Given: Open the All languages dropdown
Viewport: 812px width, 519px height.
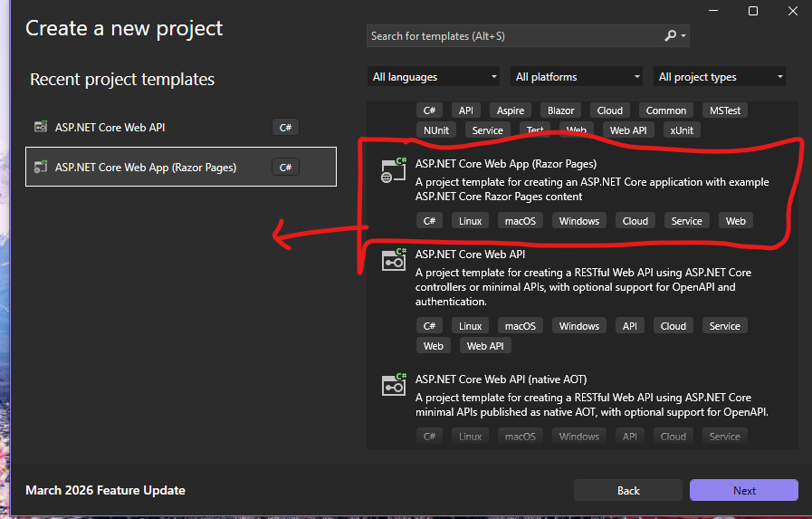Looking at the screenshot, I should 435,77.
